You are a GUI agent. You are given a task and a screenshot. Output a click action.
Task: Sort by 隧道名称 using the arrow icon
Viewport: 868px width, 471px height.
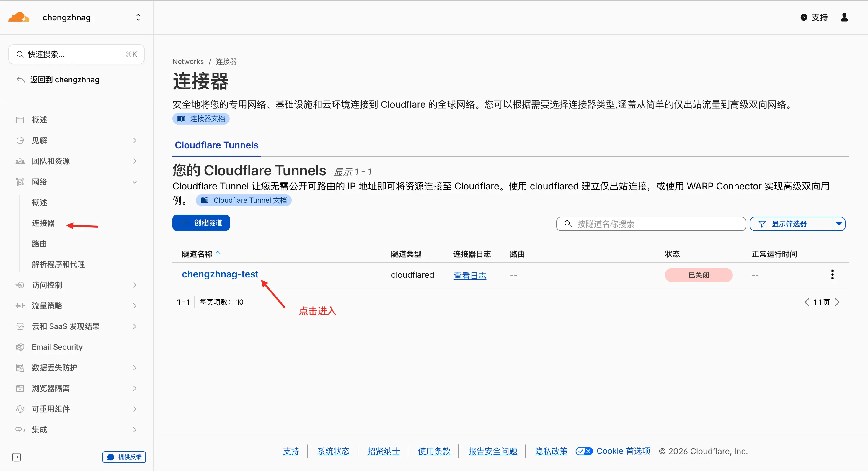pos(218,254)
